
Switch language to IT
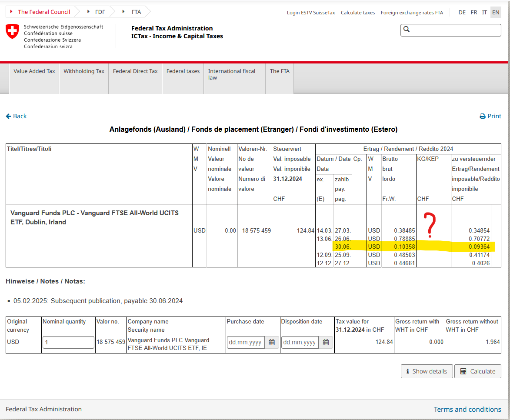(484, 13)
